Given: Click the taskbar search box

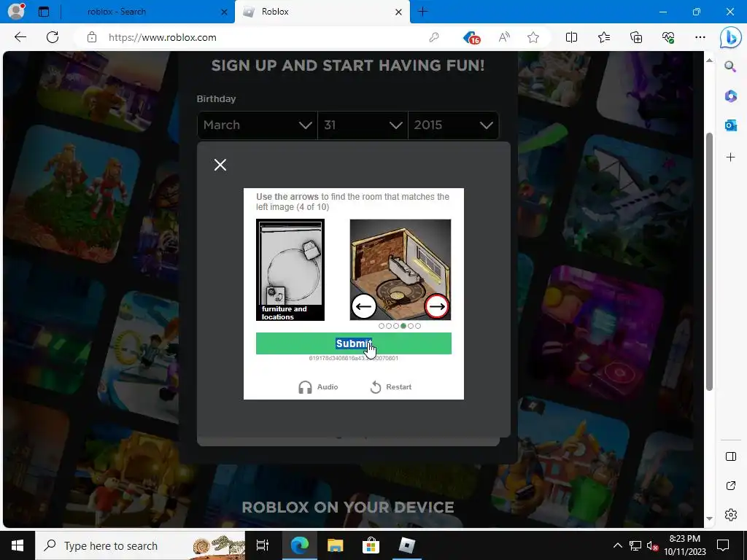Looking at the screenshot, I should point(140,545).
